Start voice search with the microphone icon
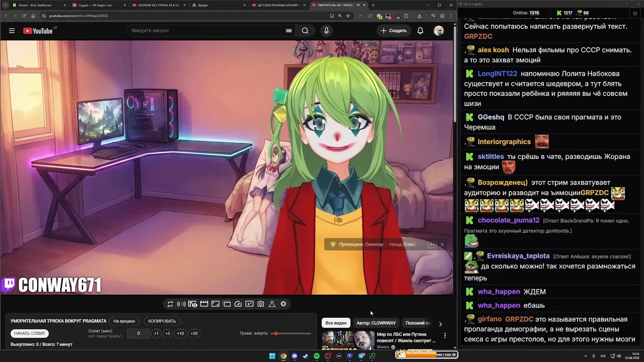The image size is (644, 362). point(327,31)
